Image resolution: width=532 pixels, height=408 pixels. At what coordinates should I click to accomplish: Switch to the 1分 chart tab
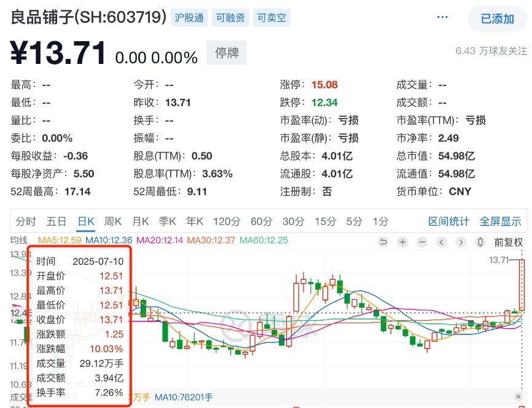pos(380,222)
